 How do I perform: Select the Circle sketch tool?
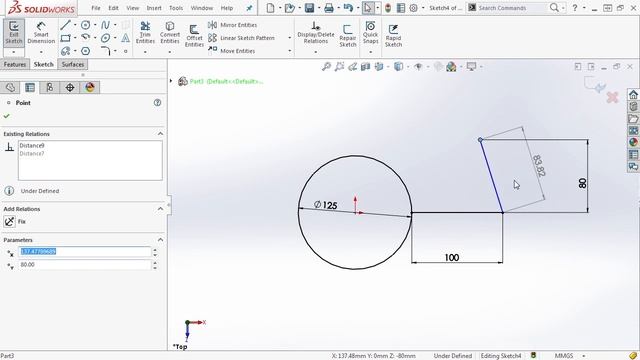click(x=85, y=25)
